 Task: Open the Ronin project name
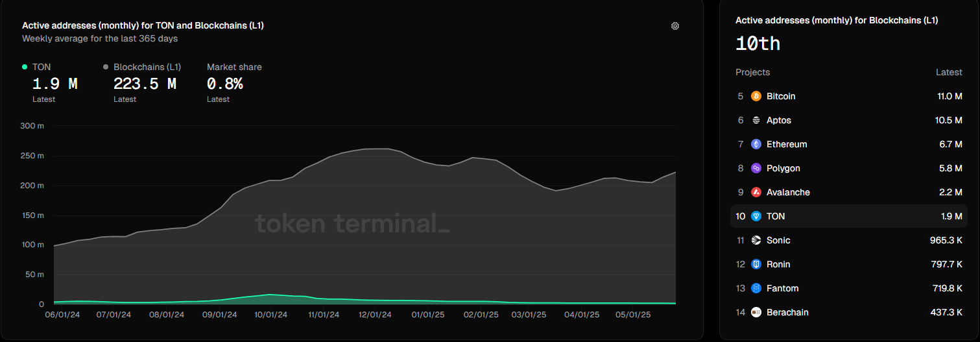(778, 264)
